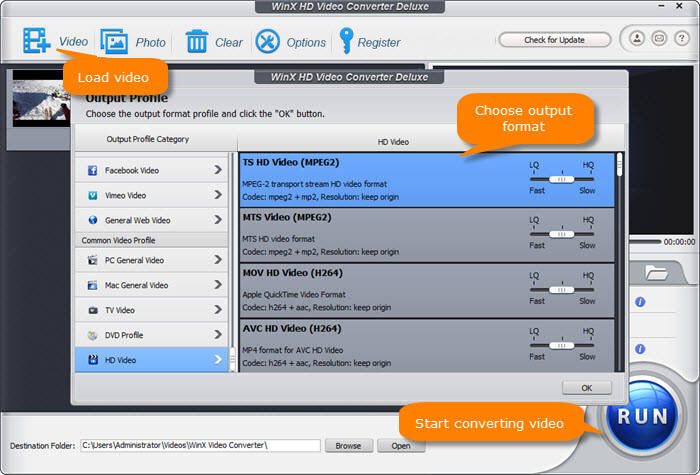
Task: Confirm with the OK button
Action: [587, 388]
